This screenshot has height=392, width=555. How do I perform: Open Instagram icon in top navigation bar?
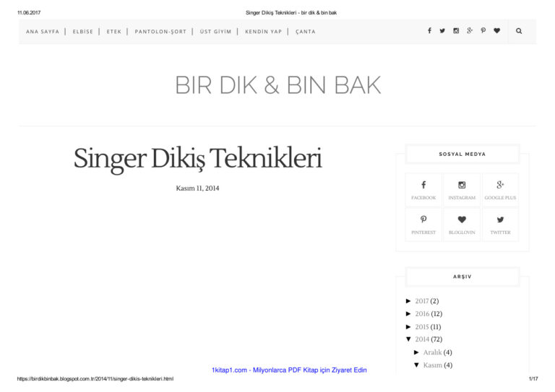[x=456, y=31]
